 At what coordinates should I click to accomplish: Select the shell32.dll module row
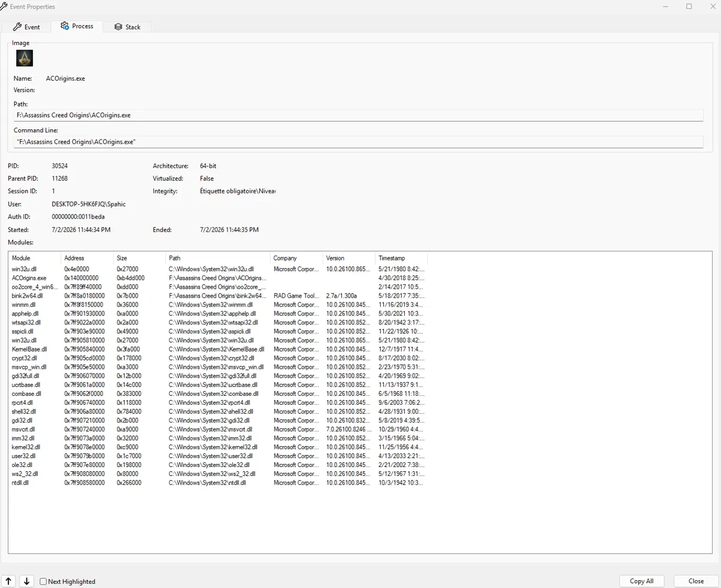click(218, 411)
